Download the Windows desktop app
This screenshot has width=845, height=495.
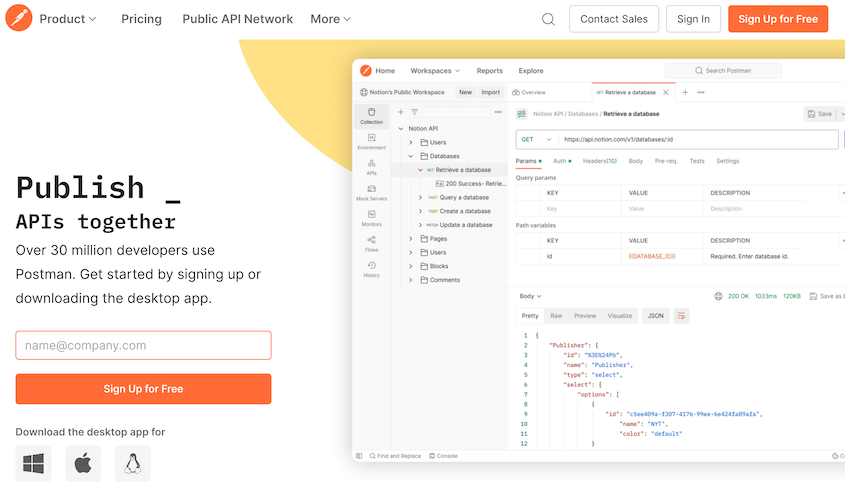point(33,463)
